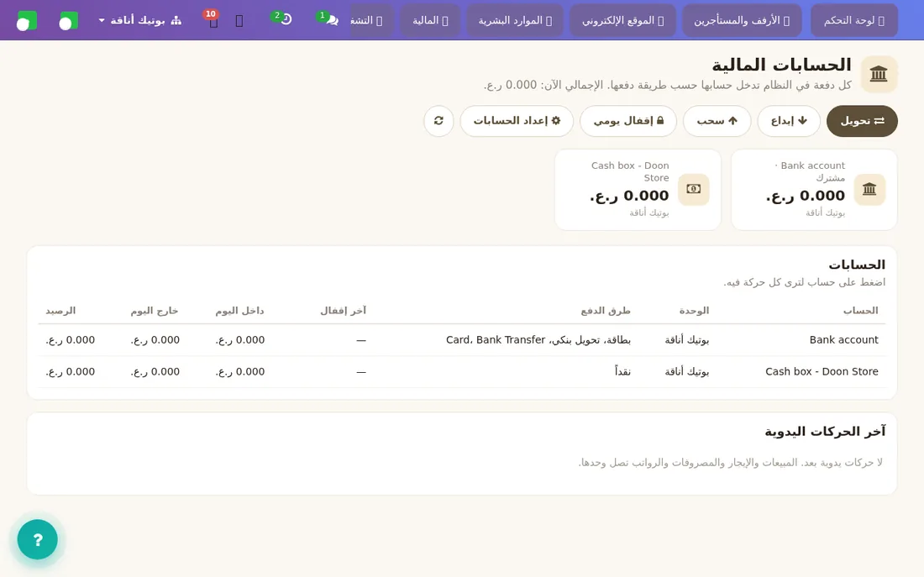This screenshot has width=924, height=577.
Task: Click 'بطاقة، تحويل بنكي، Card, Bank Transfer' cell
Action: (x=538, y=340)
